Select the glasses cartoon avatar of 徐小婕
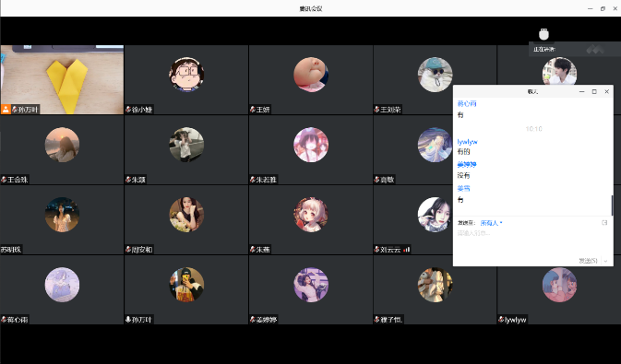Screen dimensions: 621x364 pos(186,75)
